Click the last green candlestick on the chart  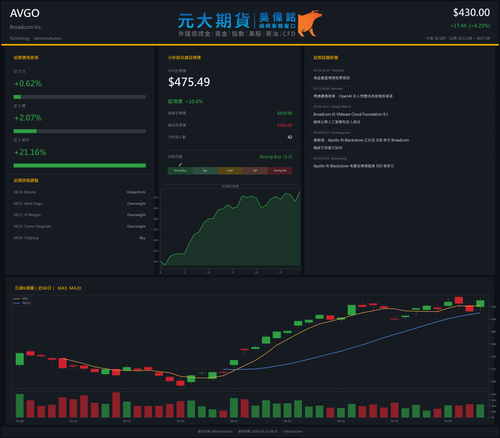[480, 303]
